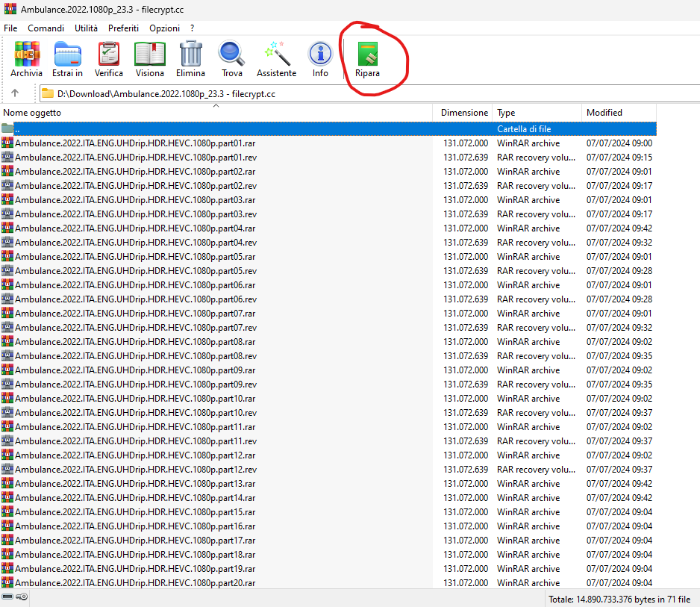Viewport: 700px width, 607px height.
Task: Click the WinRAR title bar icon
Action: (x=10, y=9)
